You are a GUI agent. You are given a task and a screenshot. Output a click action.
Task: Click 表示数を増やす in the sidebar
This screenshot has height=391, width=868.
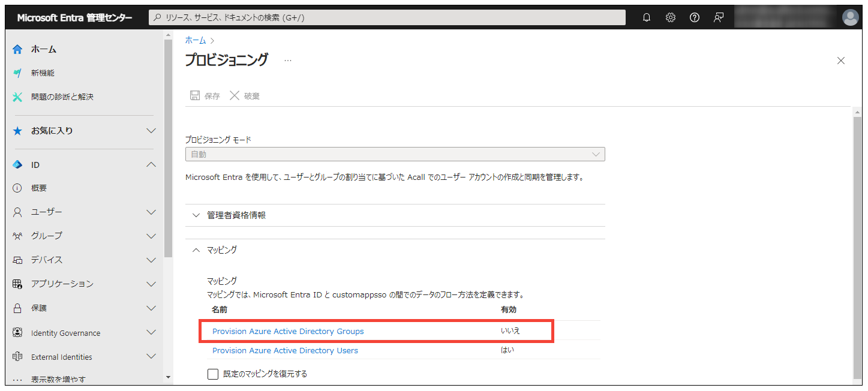coord(58,379)
